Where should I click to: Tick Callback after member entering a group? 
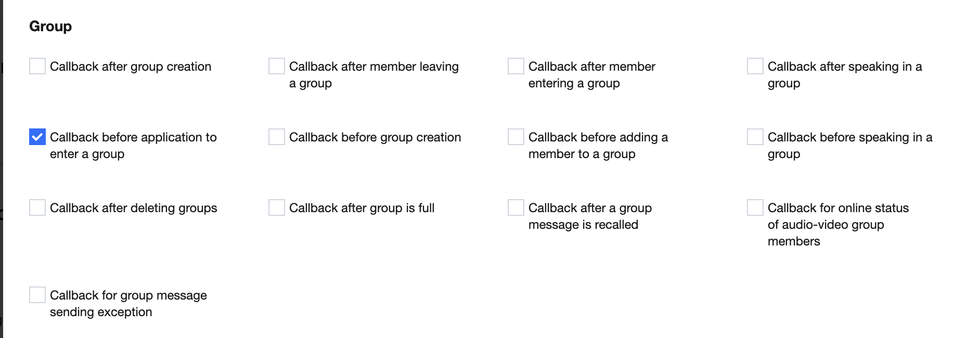coord(516,66)
